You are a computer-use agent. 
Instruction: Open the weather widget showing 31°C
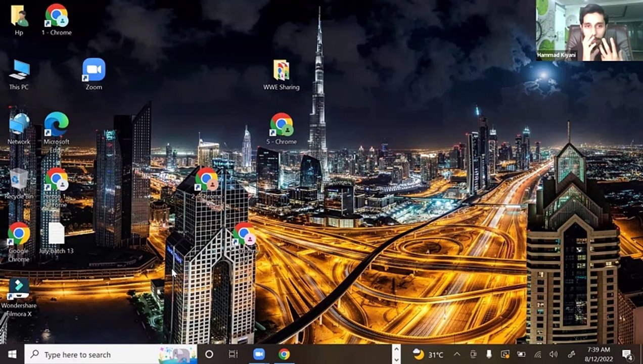click(x=428, y=354)
